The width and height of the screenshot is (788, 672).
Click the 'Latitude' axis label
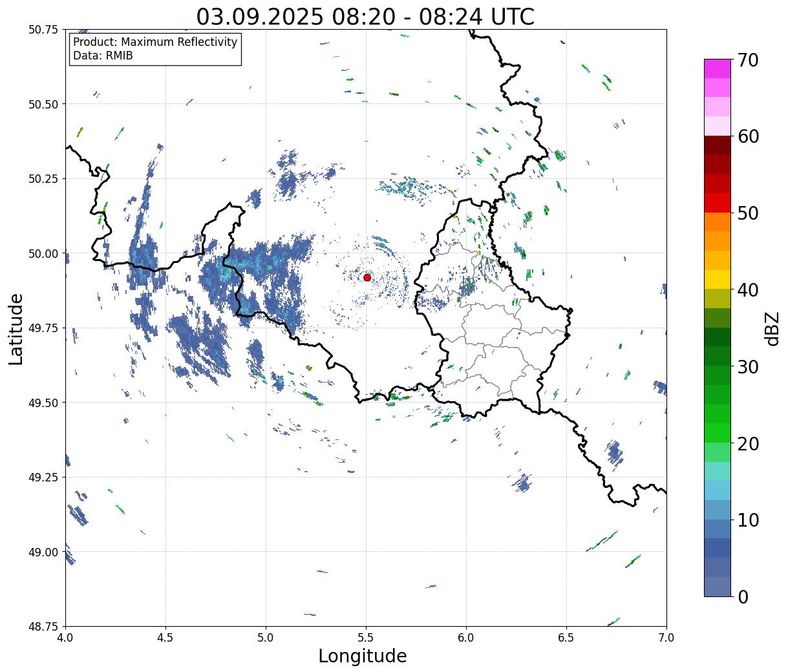16,329
